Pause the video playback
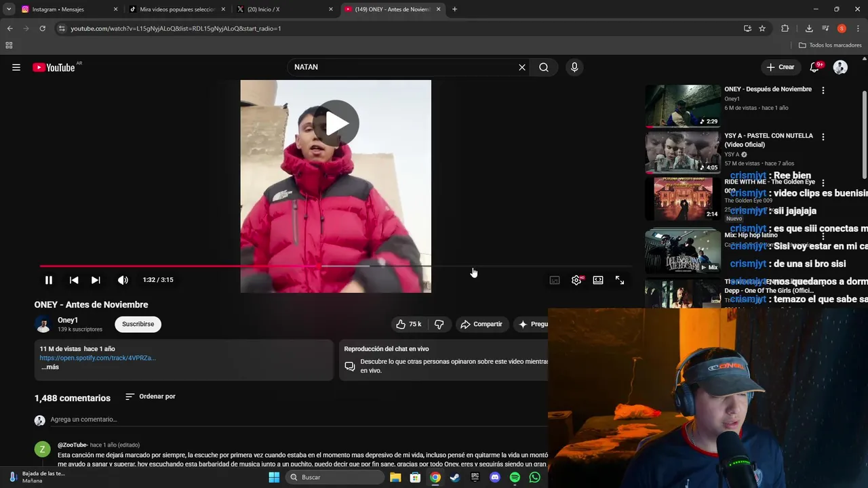868x488 pixels. tap(49, 280)
